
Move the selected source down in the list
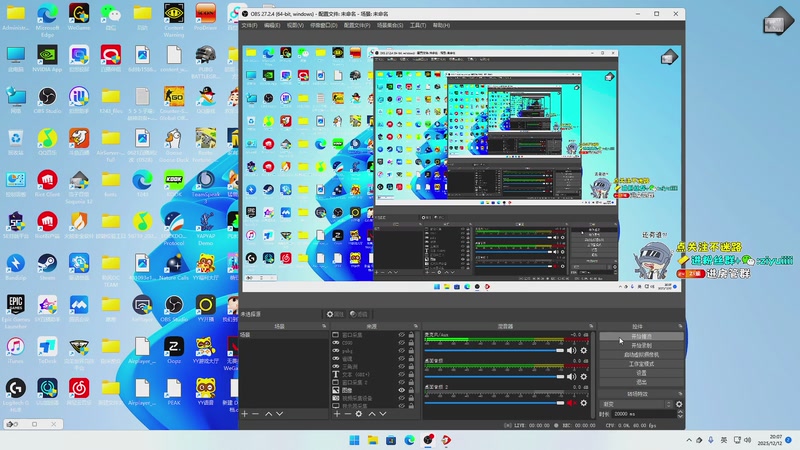[x=383, y=414]
